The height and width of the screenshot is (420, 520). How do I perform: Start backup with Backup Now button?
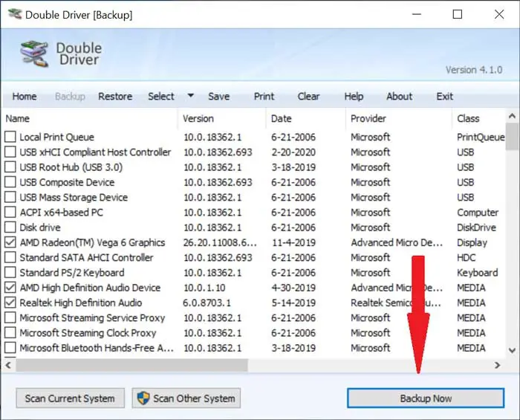click(426, 398)
